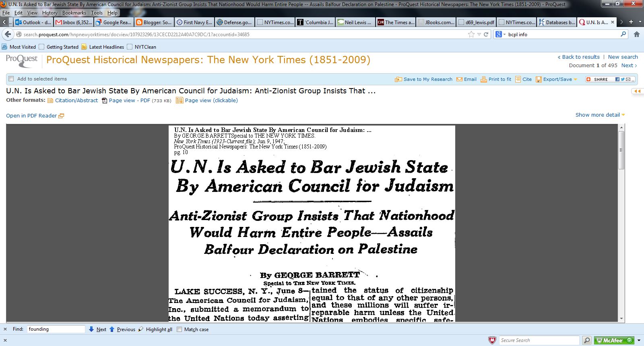Click the McAfee secure search magnifier

pos(587,340)
